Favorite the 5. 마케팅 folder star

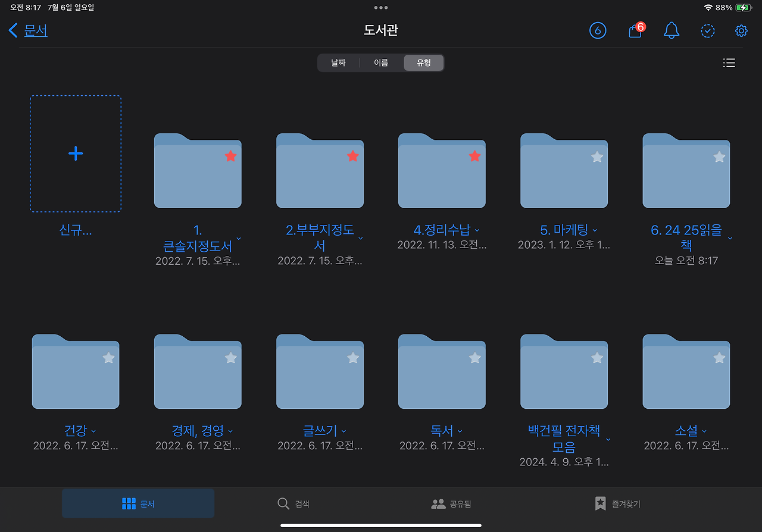coord(597,157)
